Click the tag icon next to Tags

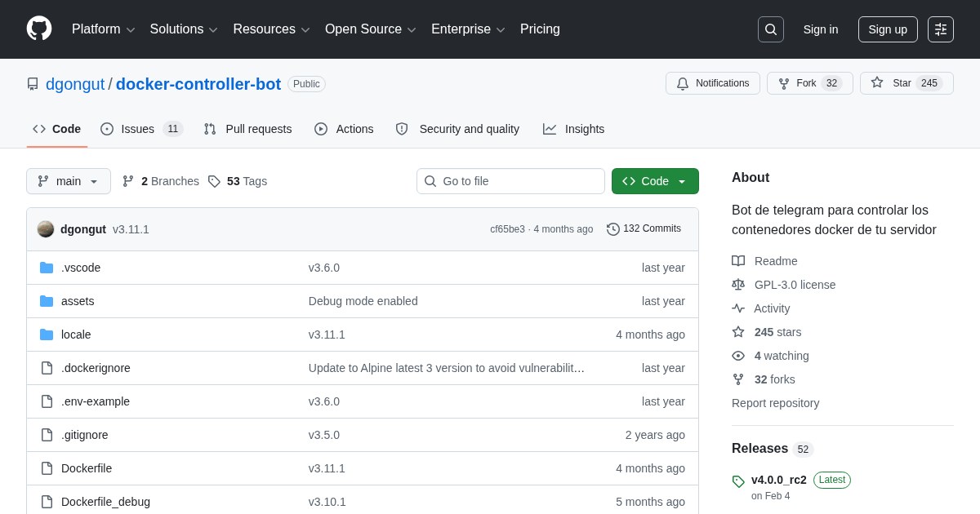click(214, 181)
